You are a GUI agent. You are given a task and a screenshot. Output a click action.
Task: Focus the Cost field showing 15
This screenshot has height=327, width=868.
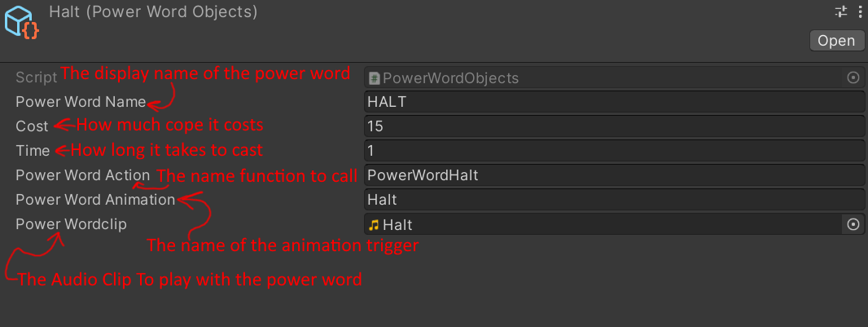(614, 126)
